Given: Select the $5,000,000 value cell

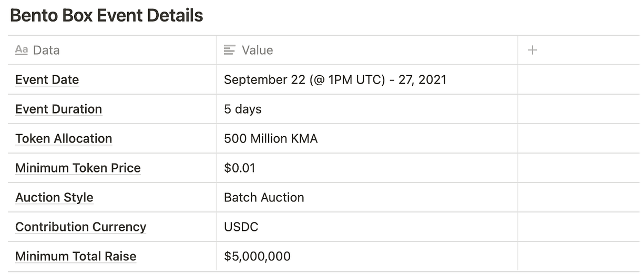Looking at the screenshot, I should tap(257, 257).
